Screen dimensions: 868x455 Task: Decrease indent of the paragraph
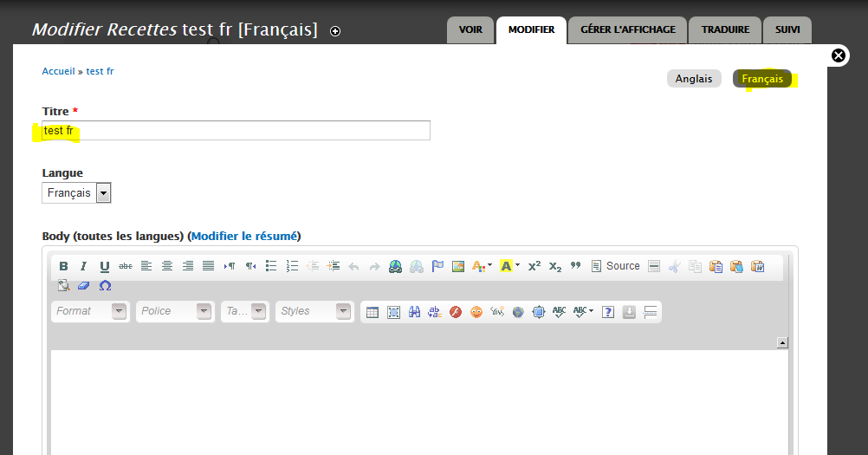(313, 266)
